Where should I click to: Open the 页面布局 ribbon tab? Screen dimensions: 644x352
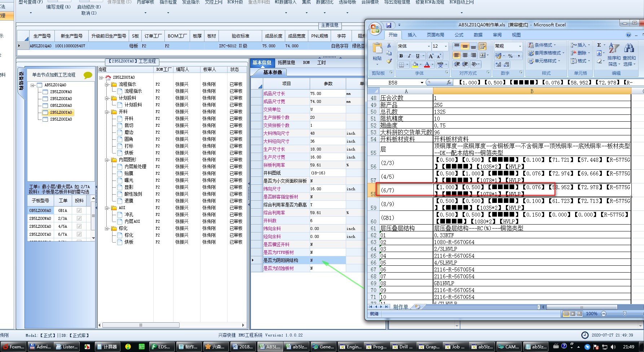[435, 35]
